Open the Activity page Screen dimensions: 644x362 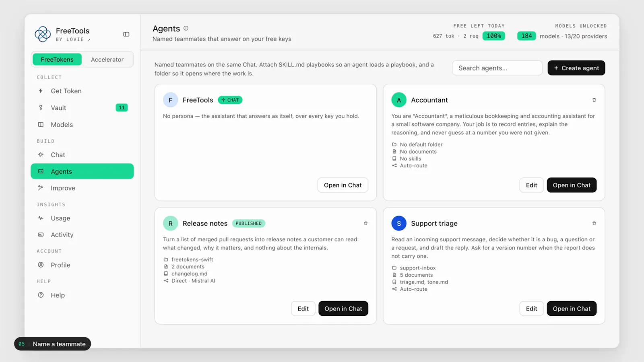coord(82,234)
